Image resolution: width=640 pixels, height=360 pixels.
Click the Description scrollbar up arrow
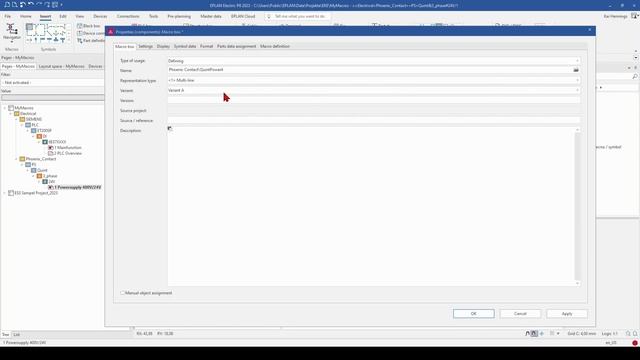[x=577, y=130]
